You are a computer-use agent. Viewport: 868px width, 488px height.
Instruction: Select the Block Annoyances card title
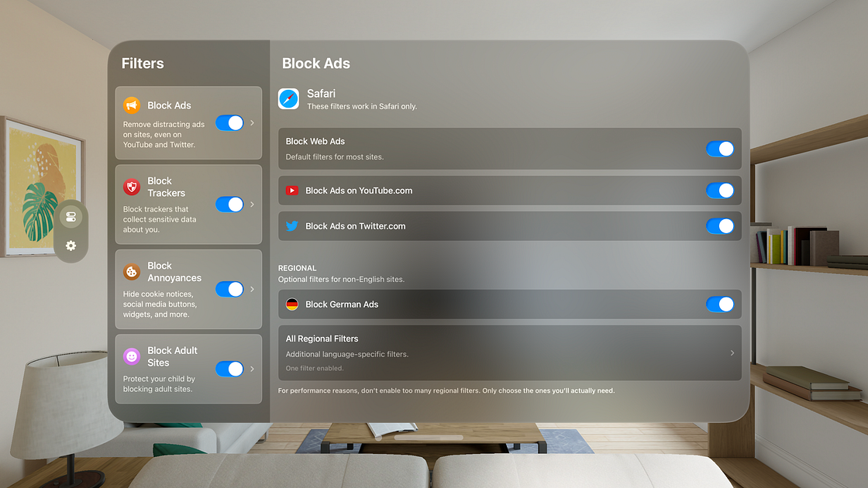(174, 272)
